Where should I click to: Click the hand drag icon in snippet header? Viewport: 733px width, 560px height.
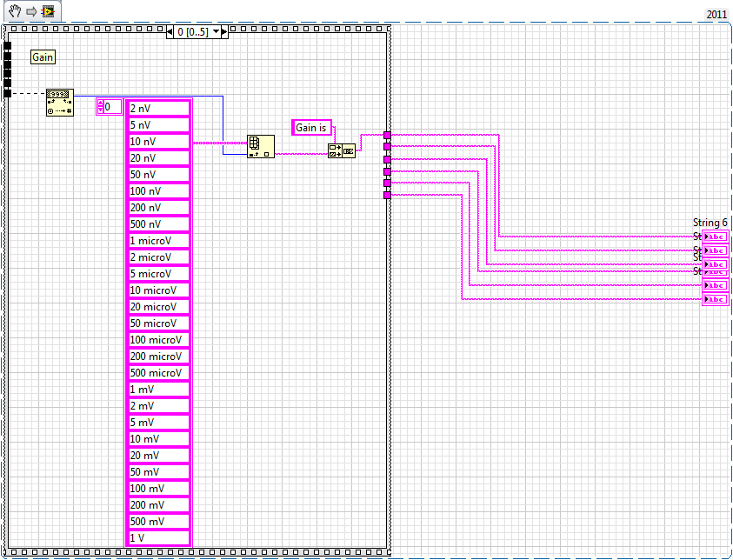(x=15, y=11)
